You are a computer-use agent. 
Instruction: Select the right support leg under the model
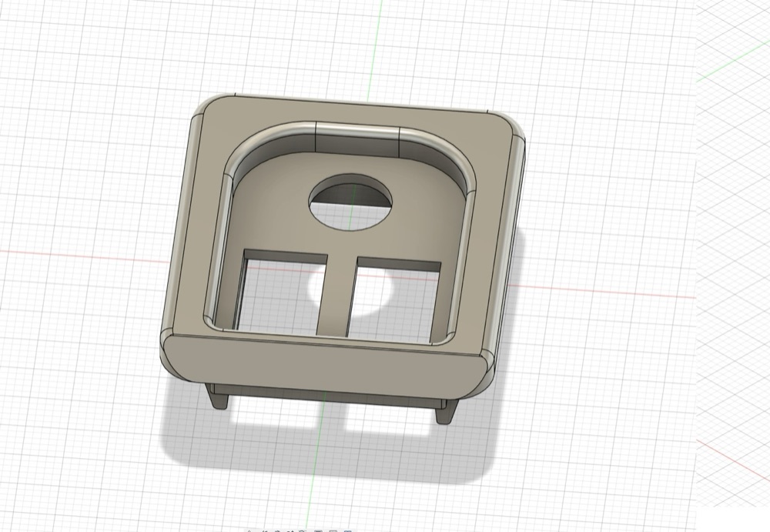point(446,411)
